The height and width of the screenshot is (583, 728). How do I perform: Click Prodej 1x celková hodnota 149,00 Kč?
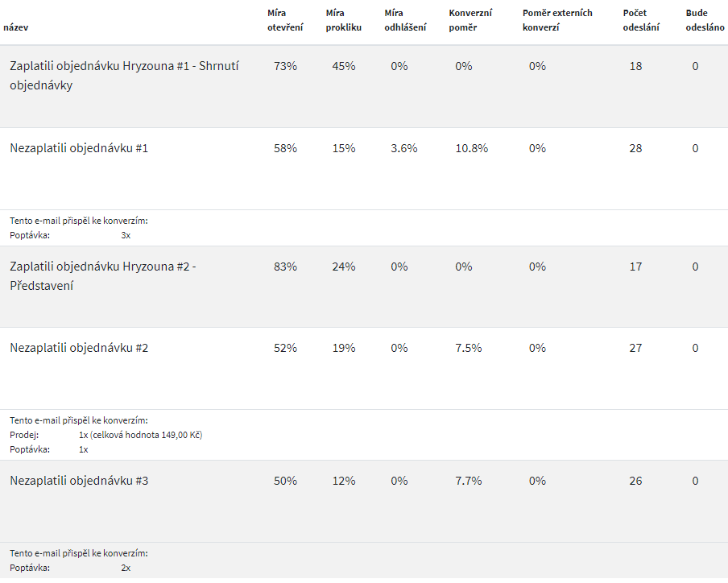[x=105, y=435]
